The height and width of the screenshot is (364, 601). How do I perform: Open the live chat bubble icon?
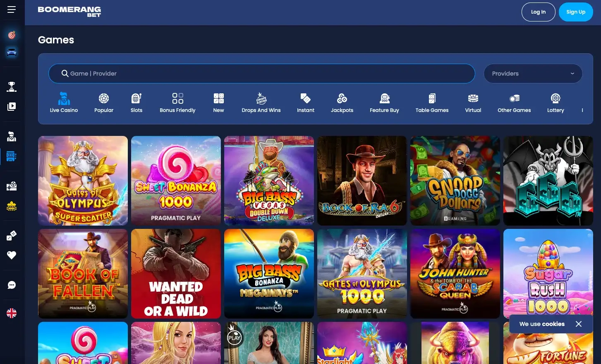click(x=12, y=285)
